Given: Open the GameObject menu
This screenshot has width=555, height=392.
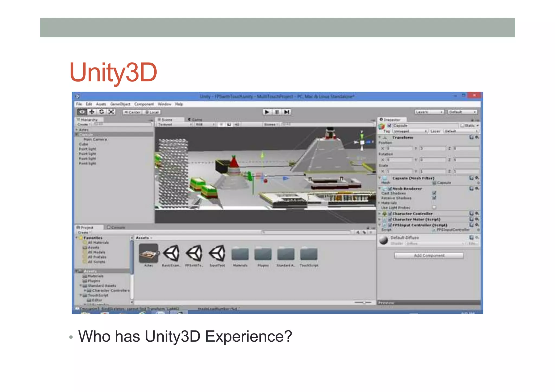Looking at the screenshot, I should tap(120, 104).
